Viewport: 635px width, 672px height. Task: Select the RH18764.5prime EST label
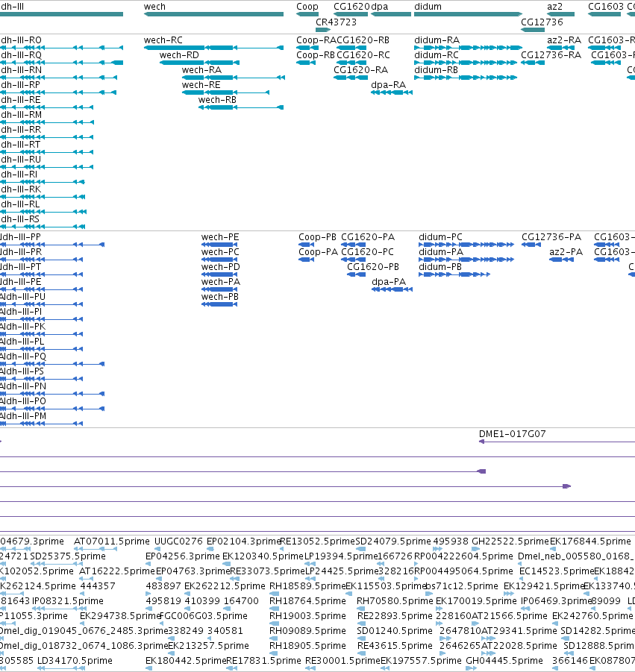pyautogui.click(x=307, y=601)
